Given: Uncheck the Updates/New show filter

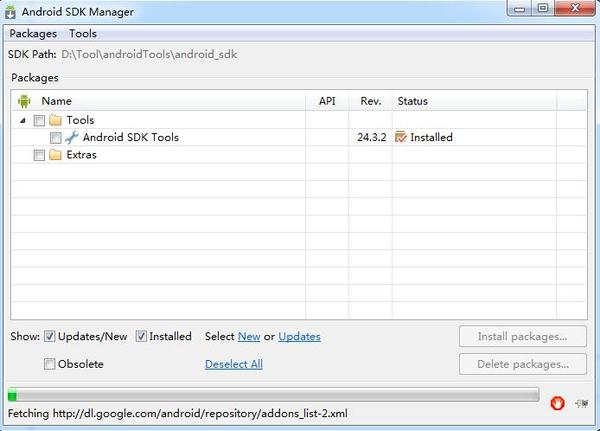Looking at the screenshot, I should click(49, 336).
